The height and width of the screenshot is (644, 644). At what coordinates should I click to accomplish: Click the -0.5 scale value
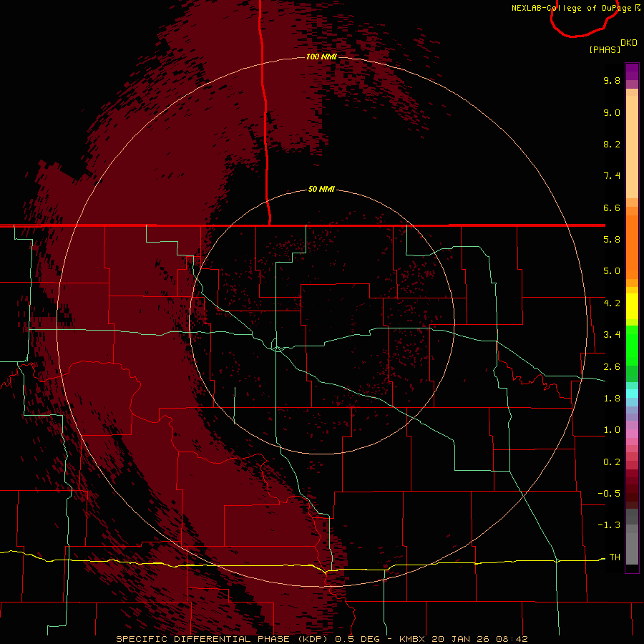(x=609, y=494)
